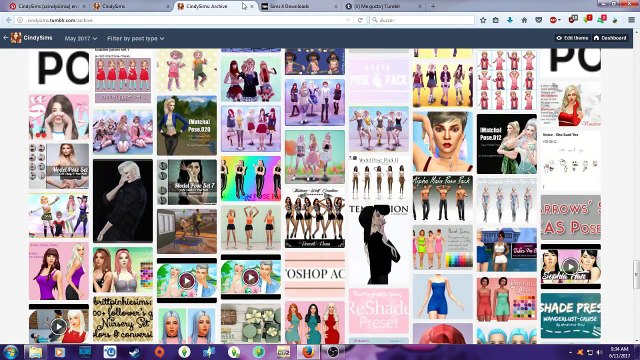Viewport: 640px width, 360px height.
Task: Switch to the second CindySims tab
Action: click(131, 6)
